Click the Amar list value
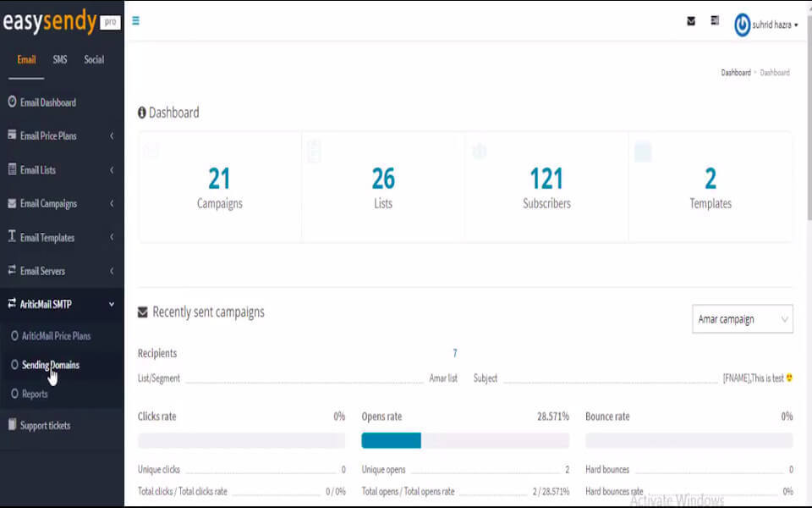The height and width of the screenshot is (508, 812). tap(442, 378)
